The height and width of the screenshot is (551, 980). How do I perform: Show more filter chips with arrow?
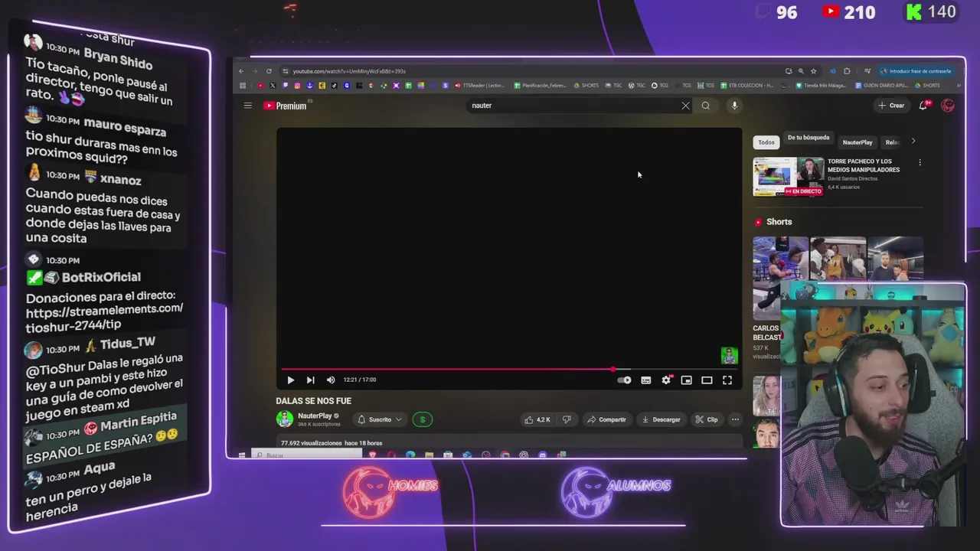[x=913, y=142]
